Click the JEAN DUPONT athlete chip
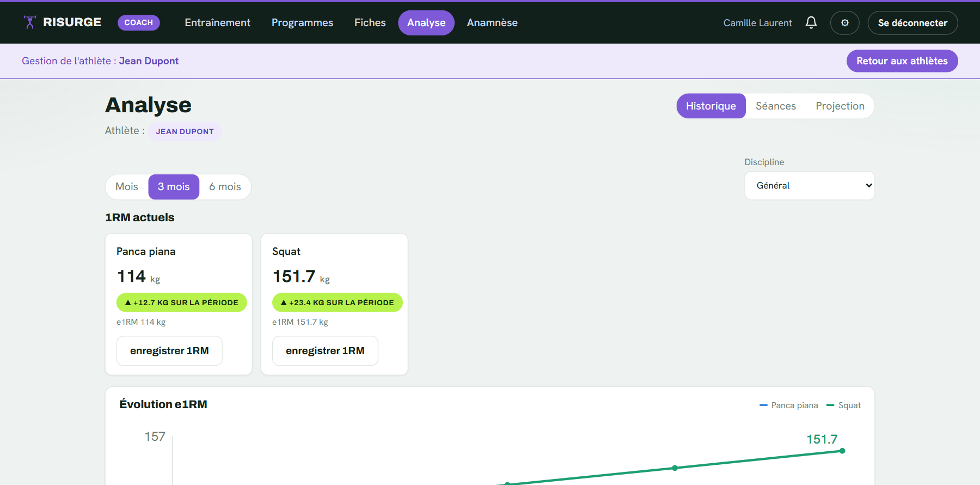 [x=185, y=131]
